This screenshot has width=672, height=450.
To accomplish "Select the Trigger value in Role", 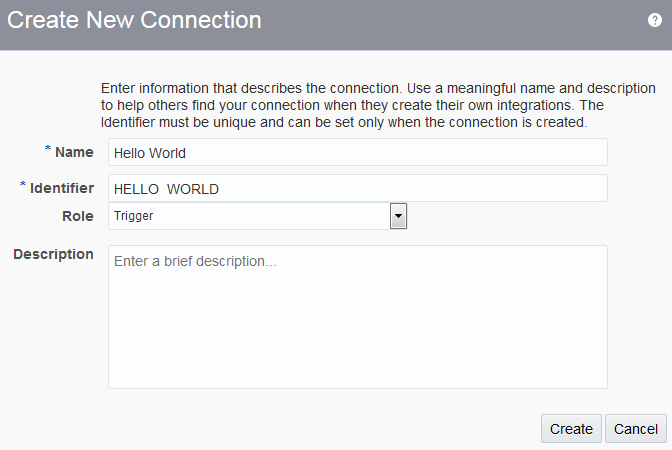I will pos(133,216).
